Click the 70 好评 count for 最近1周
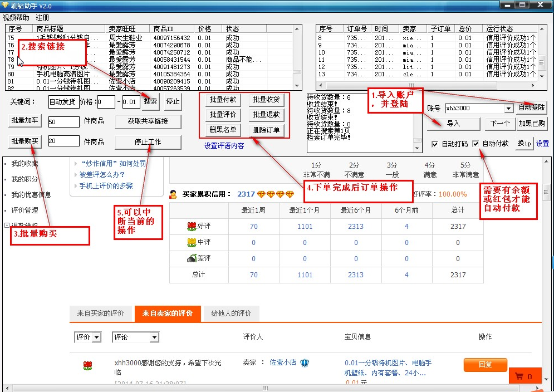Viewport: 554px width, 392px height. pos(254,226)
